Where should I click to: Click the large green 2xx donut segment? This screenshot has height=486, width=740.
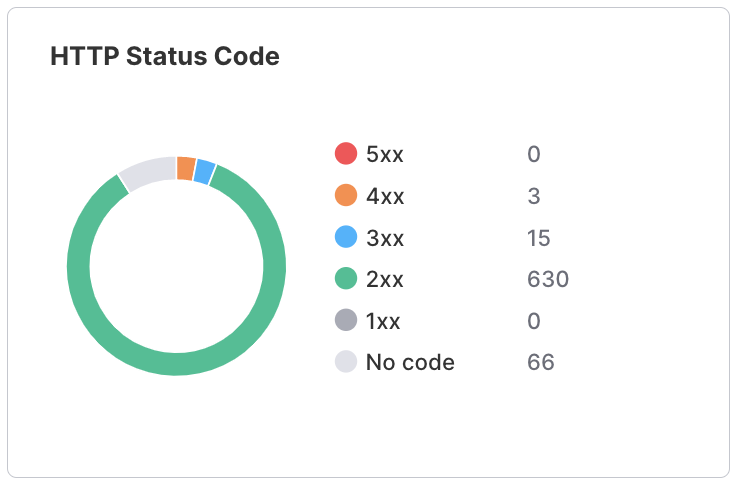pyautogui.click(x=176, y=364)
